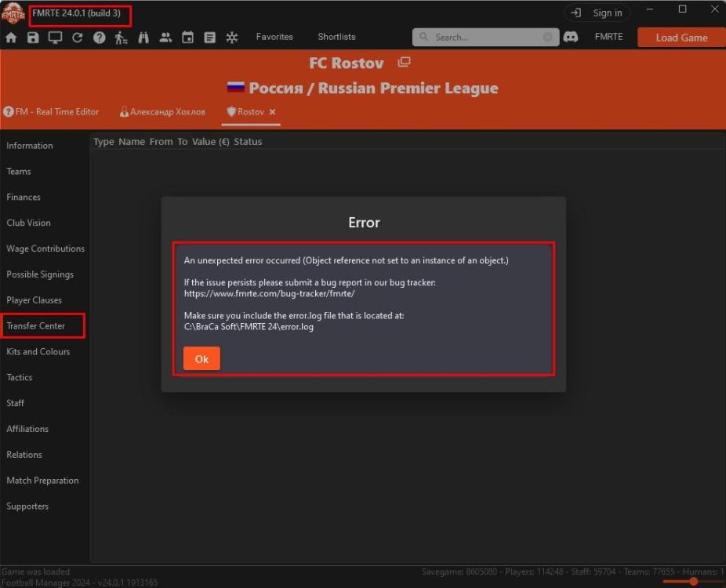
Task: Sort by Name column header
Action: tap(132, 142)
